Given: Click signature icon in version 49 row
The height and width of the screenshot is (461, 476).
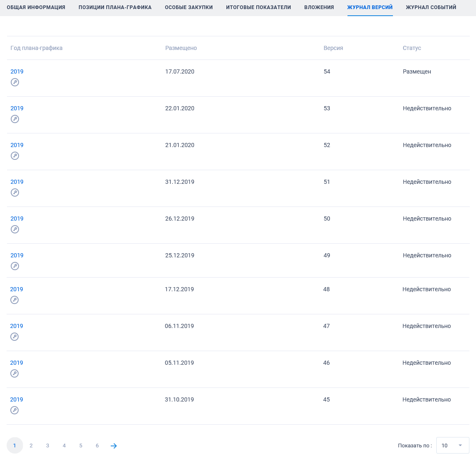Looking at the screenshot, I should click(x=15, y=266).
